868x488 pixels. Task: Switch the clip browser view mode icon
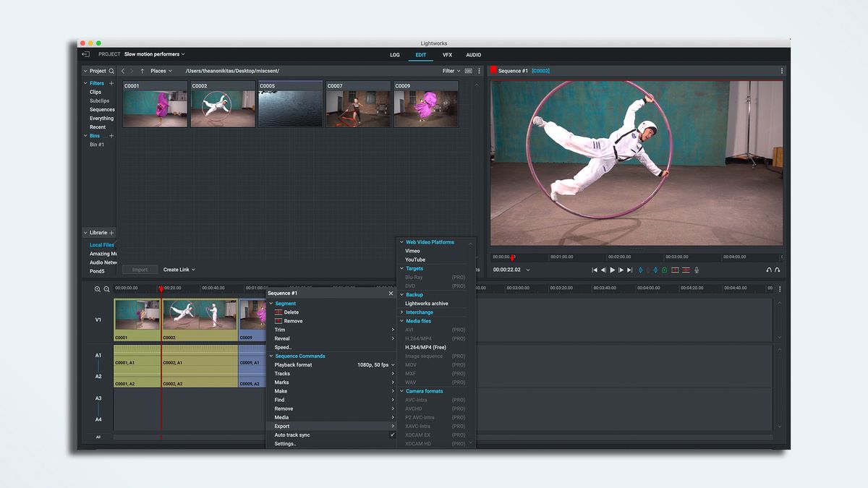pyautogui.click(x=469, y=71)
